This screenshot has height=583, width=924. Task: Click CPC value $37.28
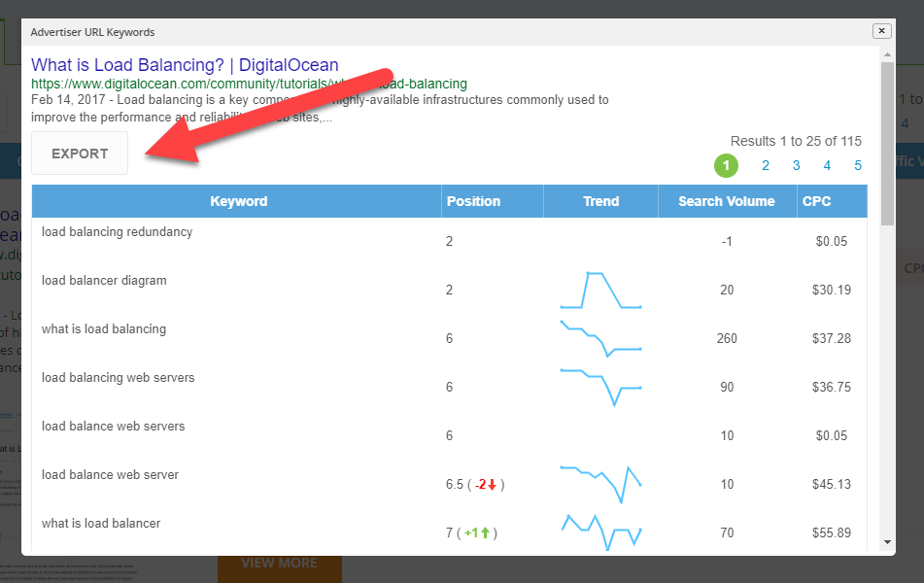(832, 338)
